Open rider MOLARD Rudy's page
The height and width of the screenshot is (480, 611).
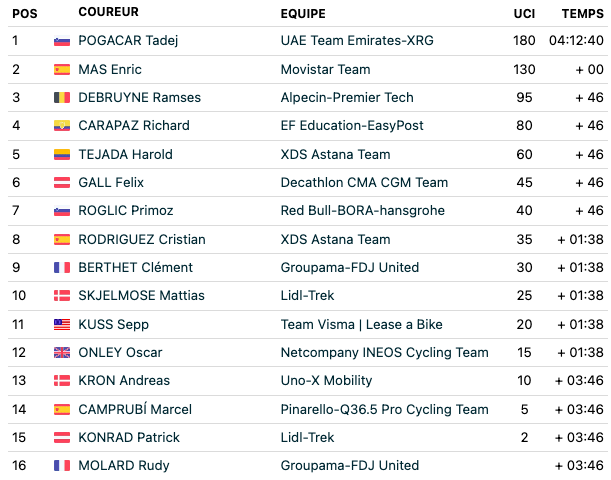(124, 465)
